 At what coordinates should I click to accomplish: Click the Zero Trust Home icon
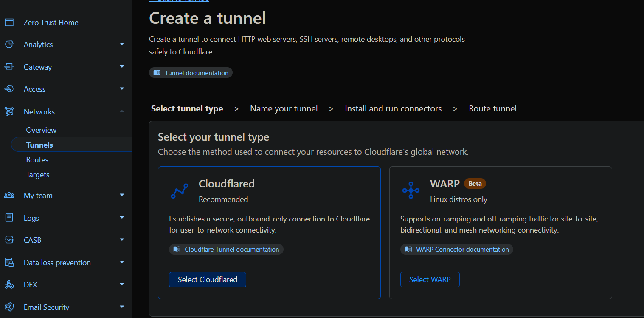[x=9, y=22]
